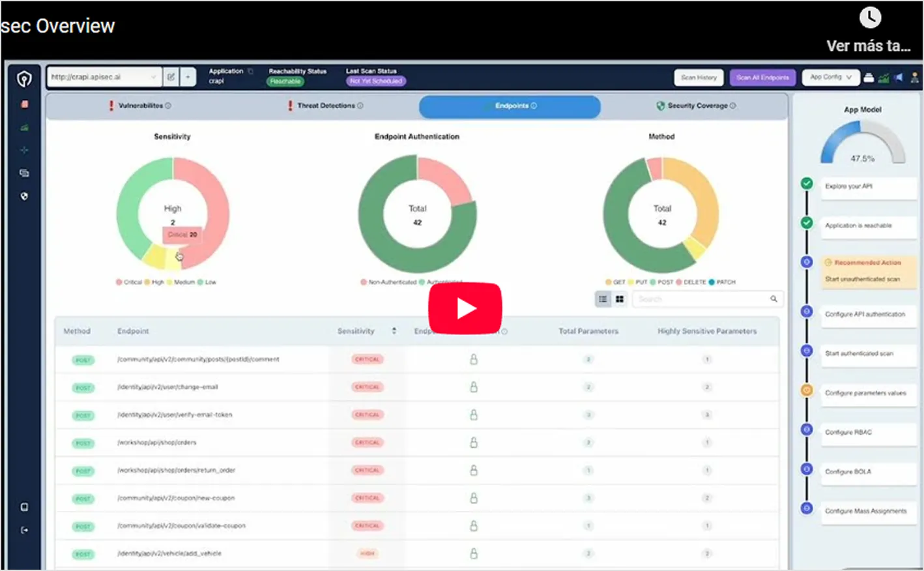This screenshot has width=924, height=571.
Task: Click the green growth chart icon in top bar
Action: [x=884, y=78]
